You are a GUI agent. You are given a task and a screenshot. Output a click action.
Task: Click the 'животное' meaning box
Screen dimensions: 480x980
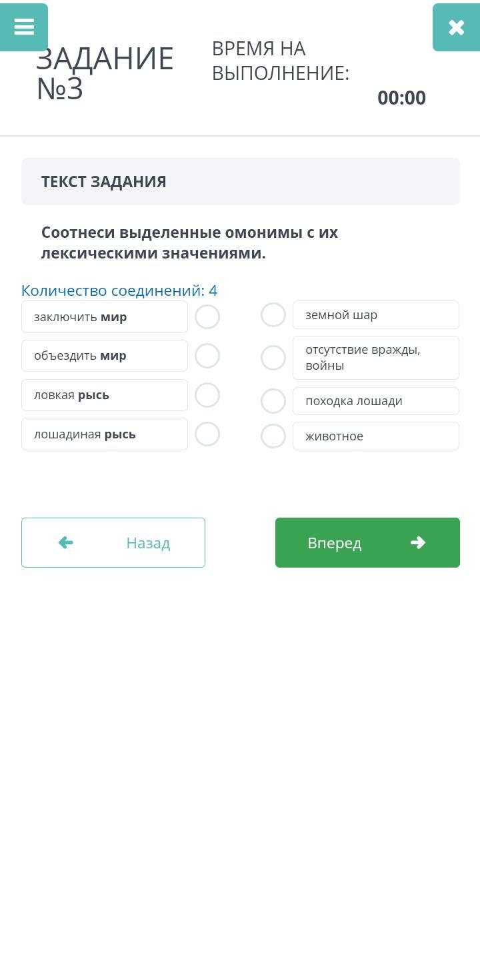pos(376,436)
